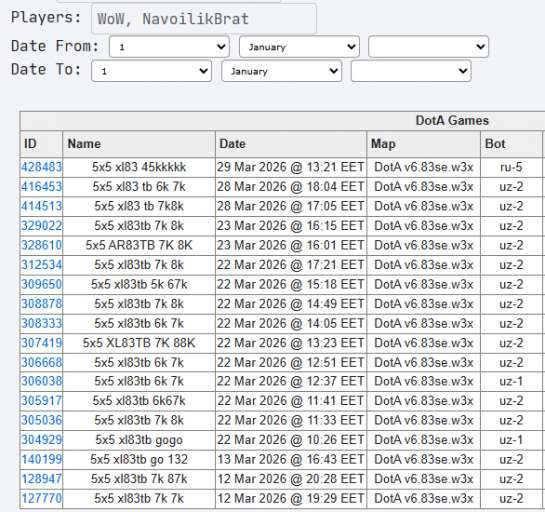The width and height of the screenshot is (545, 512).
Task: Open game ID 140199 link
Action: [x=41, y=460]
